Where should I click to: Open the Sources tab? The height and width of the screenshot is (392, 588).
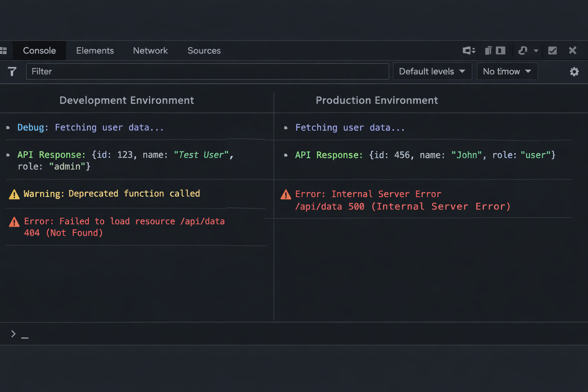point(204,51)
